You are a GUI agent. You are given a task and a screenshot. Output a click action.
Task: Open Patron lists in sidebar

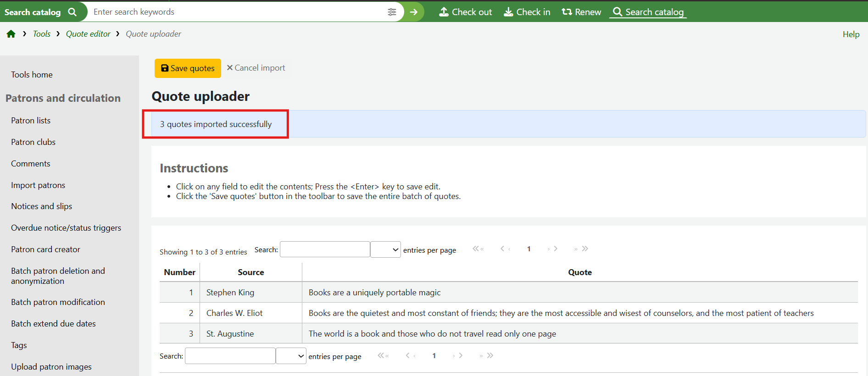pos(31,121)
